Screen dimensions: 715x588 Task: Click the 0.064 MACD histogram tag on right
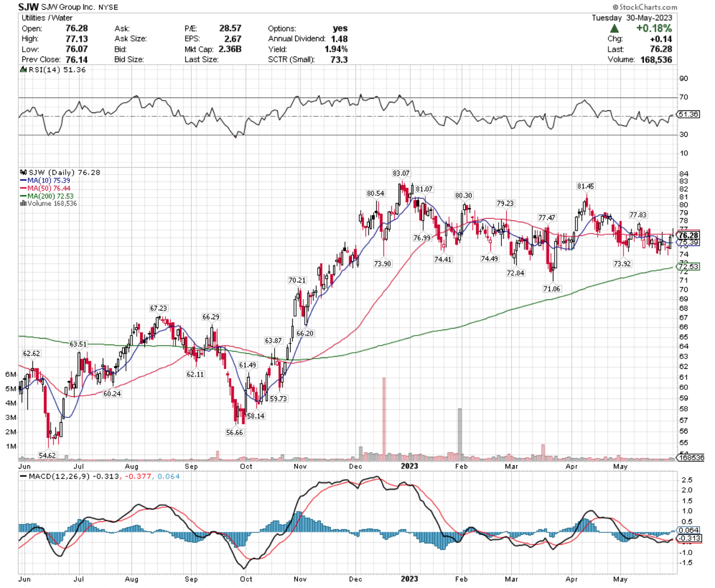coord(688,530)
